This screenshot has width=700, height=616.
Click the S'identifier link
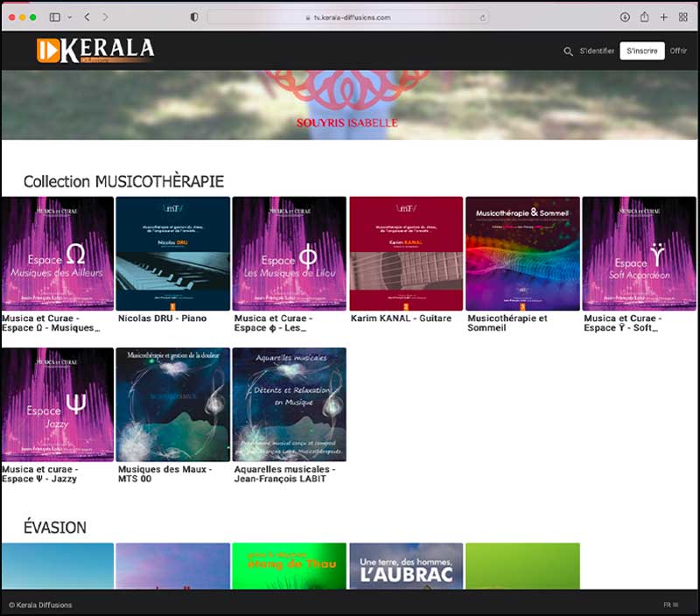(x=597, y=51)
